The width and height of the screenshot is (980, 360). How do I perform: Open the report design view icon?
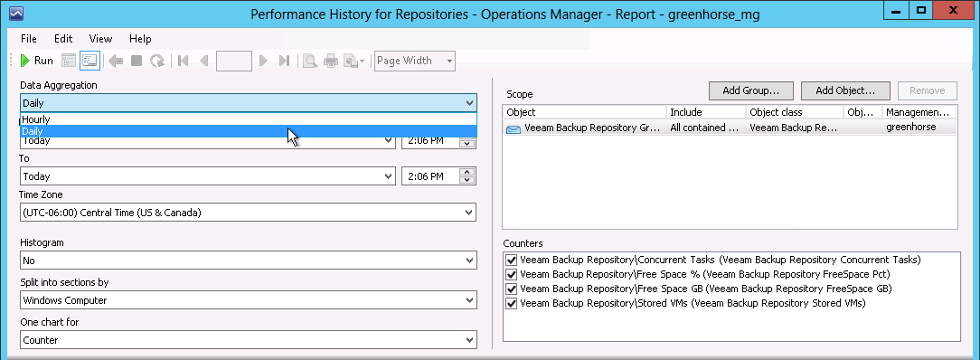(69, 61)
